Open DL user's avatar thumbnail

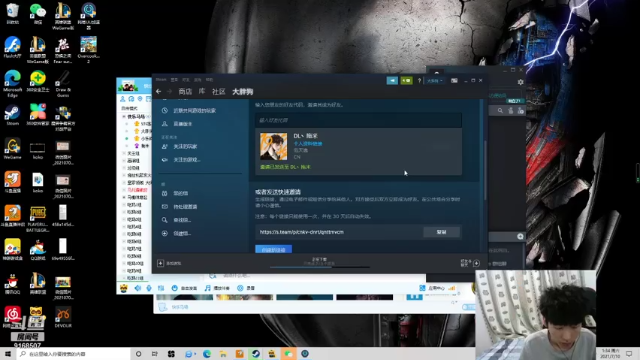(x=273, y=146)
